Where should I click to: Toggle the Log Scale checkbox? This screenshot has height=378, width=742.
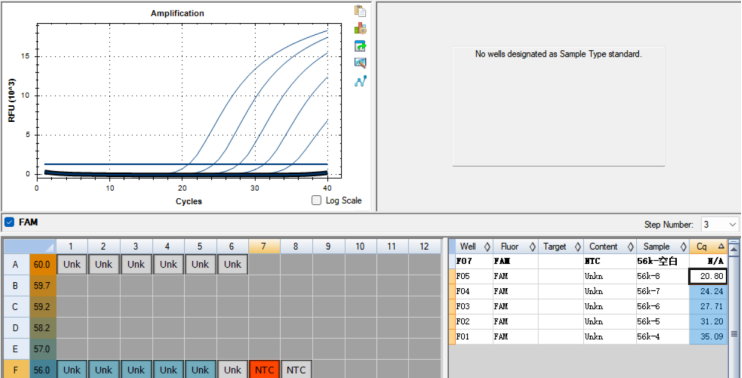[316, 201]
